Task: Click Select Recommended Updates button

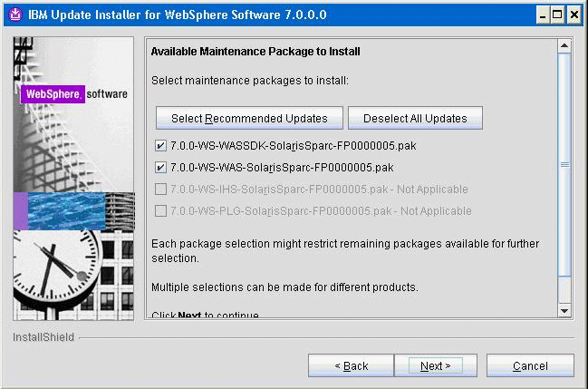Action: point(249,118)
